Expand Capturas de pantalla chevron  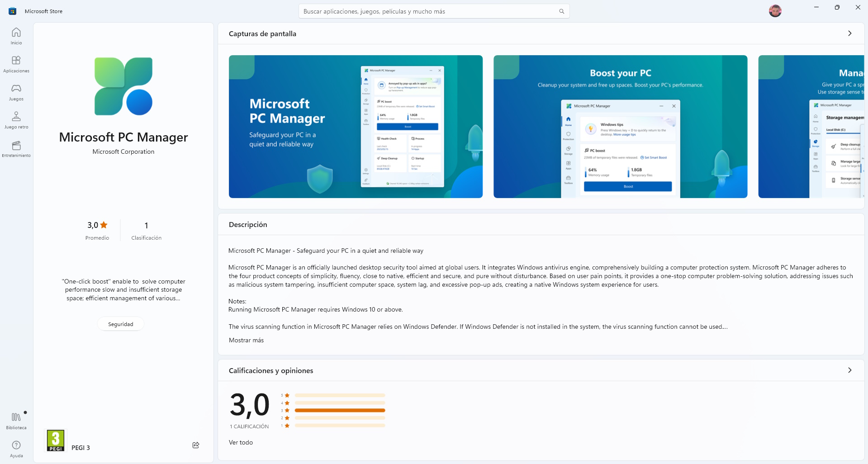pos(850,33)
